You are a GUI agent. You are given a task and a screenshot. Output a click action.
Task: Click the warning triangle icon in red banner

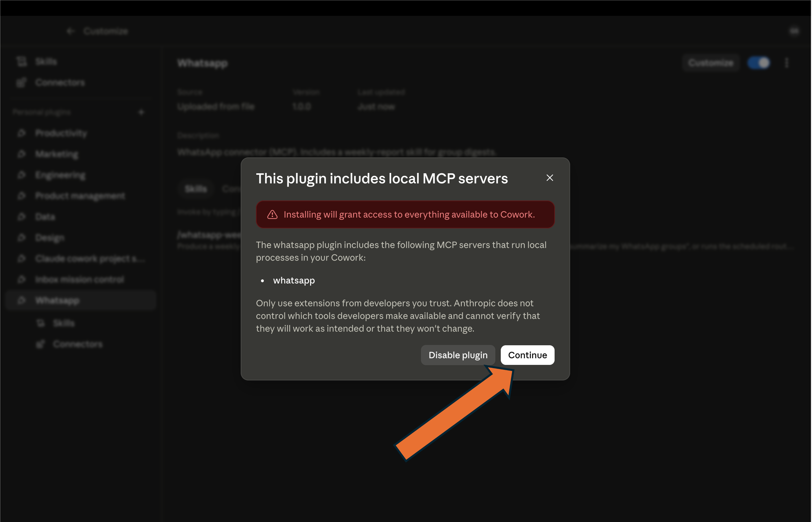272,214
